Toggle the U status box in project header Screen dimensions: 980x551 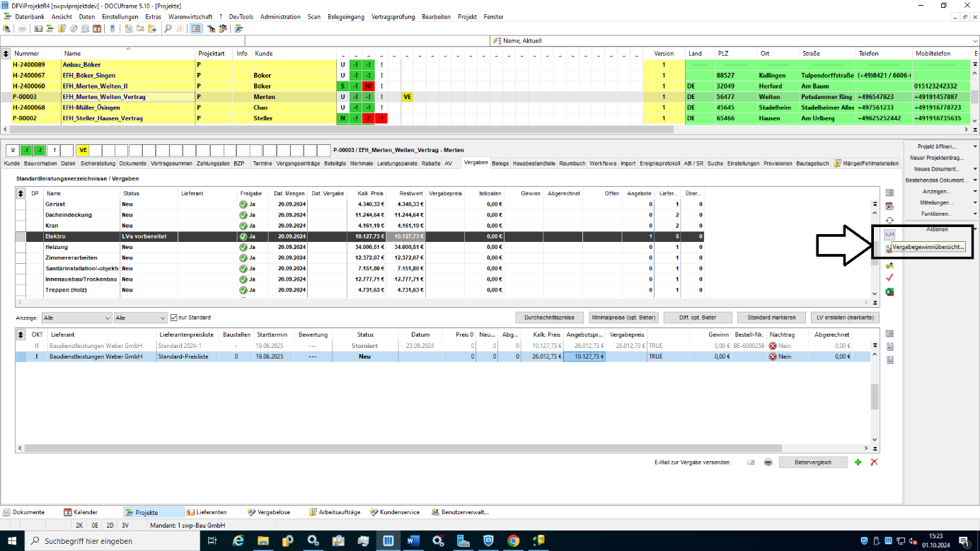click(13, 150)
